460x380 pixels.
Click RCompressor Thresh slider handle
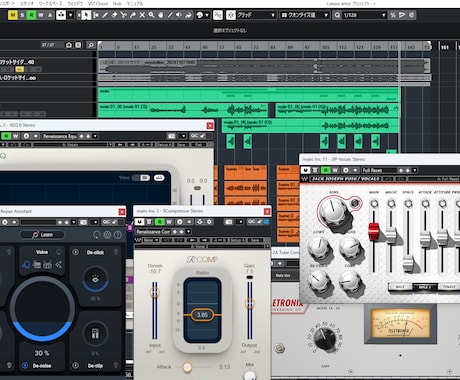[154, 293]
